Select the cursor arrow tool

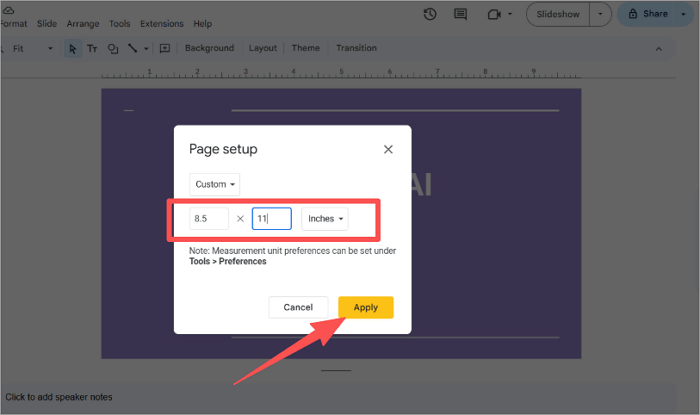coord(72,48)
